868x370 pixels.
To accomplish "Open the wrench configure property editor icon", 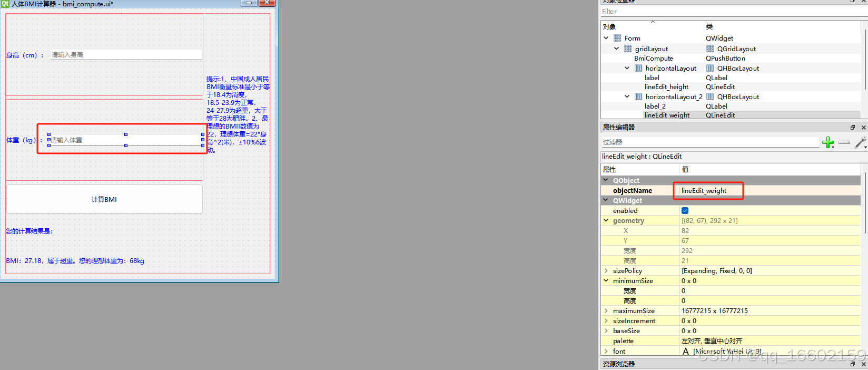I will click(860, 142).
